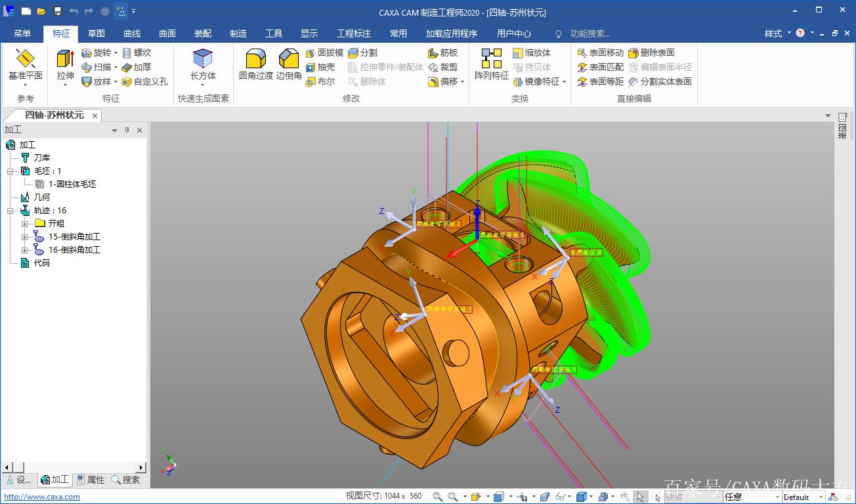Apply 圆角过渡 fillet tool
The image size is (856, 504).
click(x=255, y=64)
